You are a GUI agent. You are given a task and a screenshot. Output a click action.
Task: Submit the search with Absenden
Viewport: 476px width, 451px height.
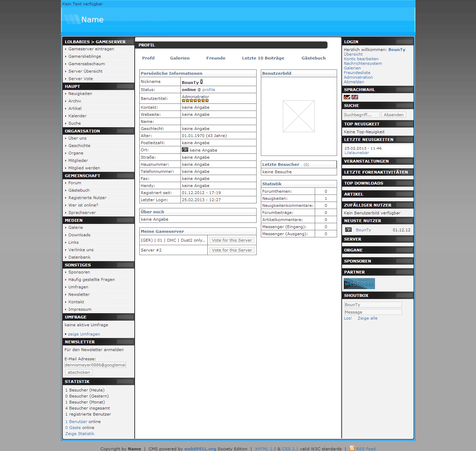[393, 115]
